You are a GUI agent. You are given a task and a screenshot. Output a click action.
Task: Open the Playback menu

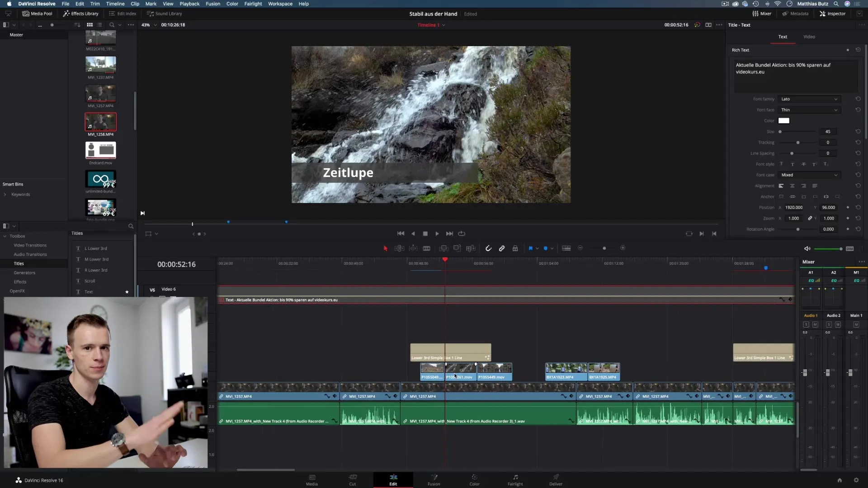(189, 4)
